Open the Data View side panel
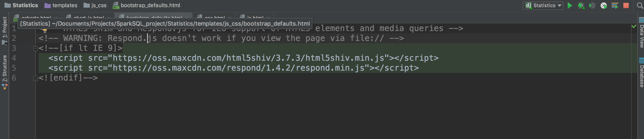Image resolution: width=644 pixels, height=139 pixels. coord(641,32)
